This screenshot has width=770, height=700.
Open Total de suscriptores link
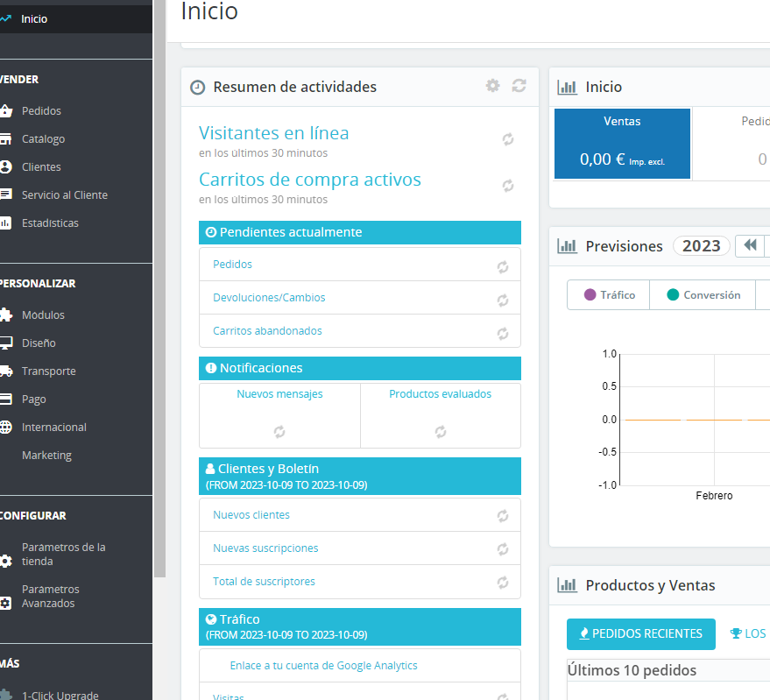tap(264, 582)
